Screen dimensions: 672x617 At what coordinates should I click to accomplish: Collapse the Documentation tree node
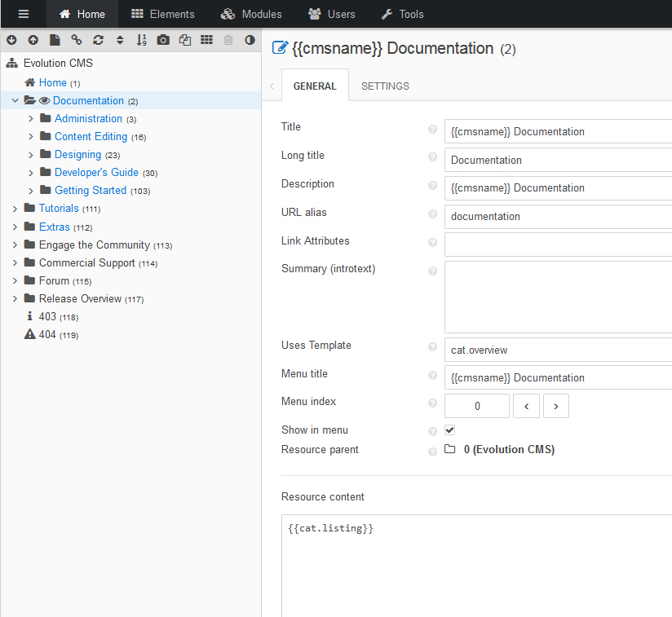click(x=15, y=100)
